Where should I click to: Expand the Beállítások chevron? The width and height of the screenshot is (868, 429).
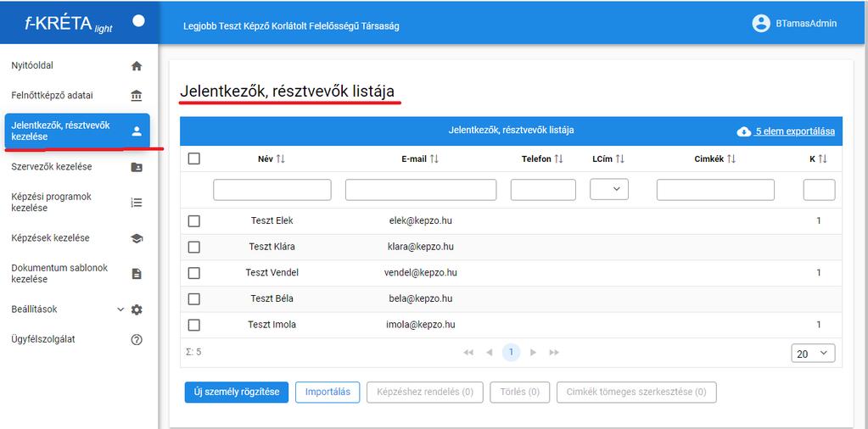(x=120, y=309)
